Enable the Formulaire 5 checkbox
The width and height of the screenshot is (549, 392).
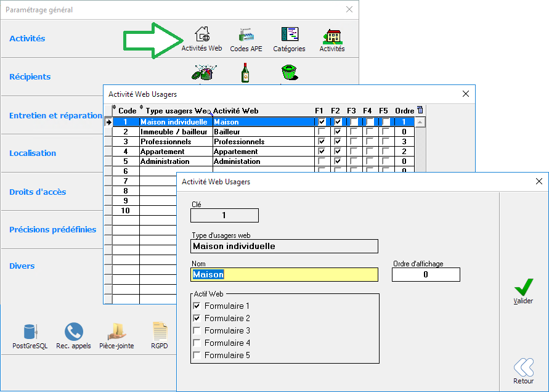(197, 356)
